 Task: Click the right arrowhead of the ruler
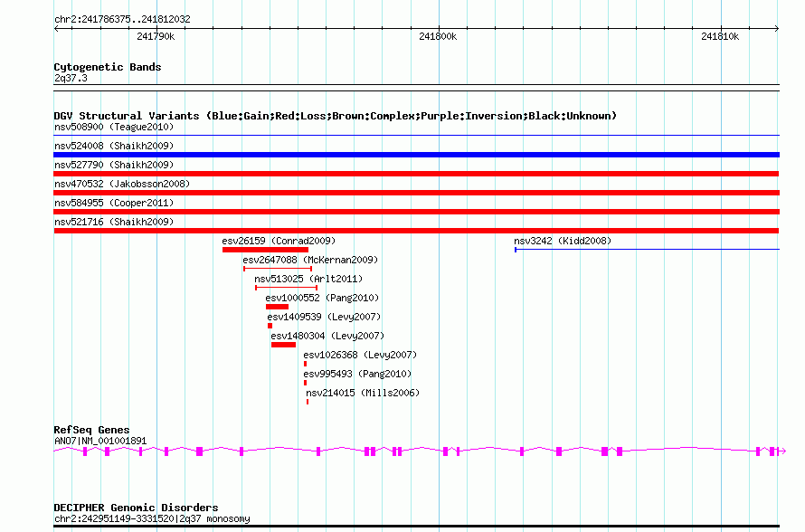(x=777, y=29)
